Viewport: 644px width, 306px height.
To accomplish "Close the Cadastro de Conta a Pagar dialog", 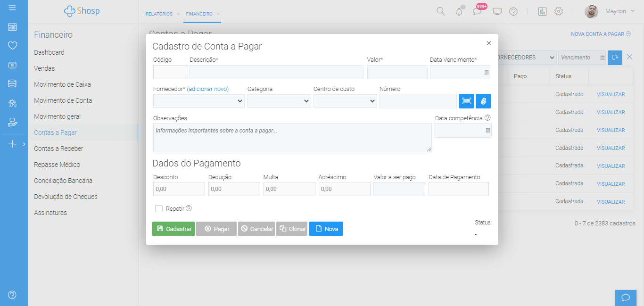I will (x=489, y=43).
